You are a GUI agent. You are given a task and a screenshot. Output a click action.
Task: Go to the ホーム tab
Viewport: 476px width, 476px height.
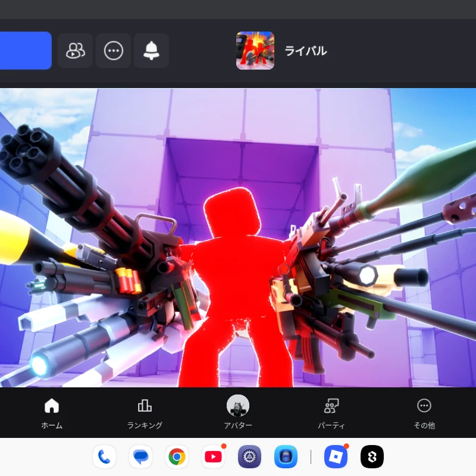click(x=52, y=413)
